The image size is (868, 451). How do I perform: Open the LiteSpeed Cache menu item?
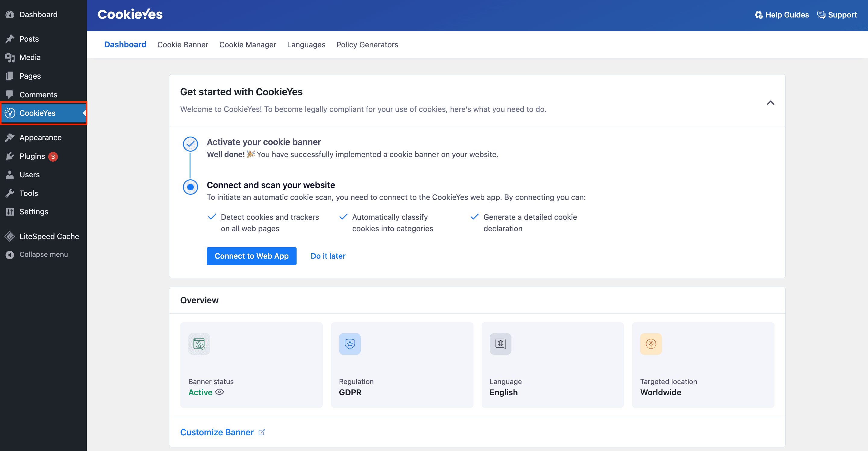pos(43,236)
